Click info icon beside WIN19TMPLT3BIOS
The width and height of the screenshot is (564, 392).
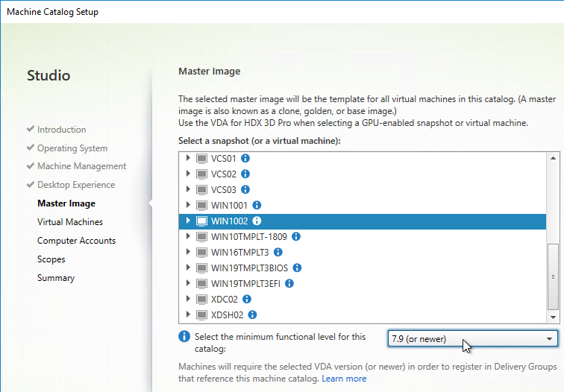[x=297, y=268]
